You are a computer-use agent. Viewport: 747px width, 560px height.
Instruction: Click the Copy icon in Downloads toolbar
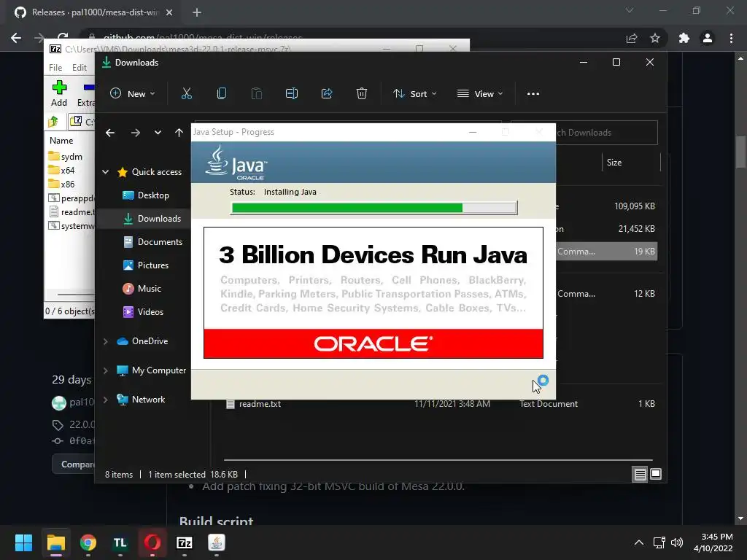pyautogui.click(x=222, y=94)
